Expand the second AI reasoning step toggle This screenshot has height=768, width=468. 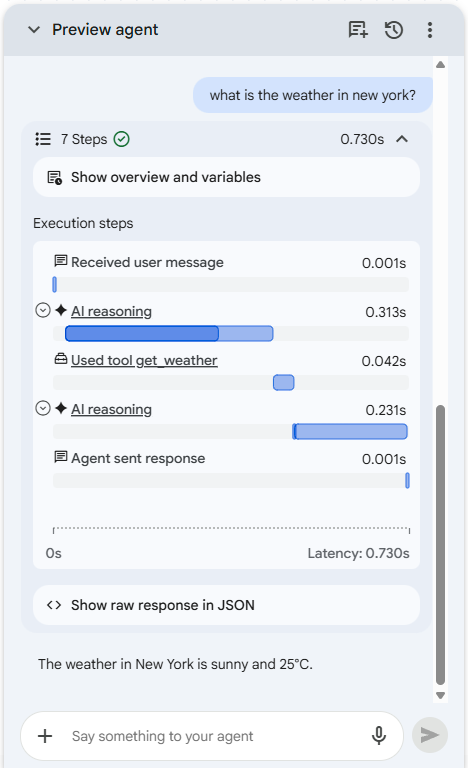click(43, 408)
